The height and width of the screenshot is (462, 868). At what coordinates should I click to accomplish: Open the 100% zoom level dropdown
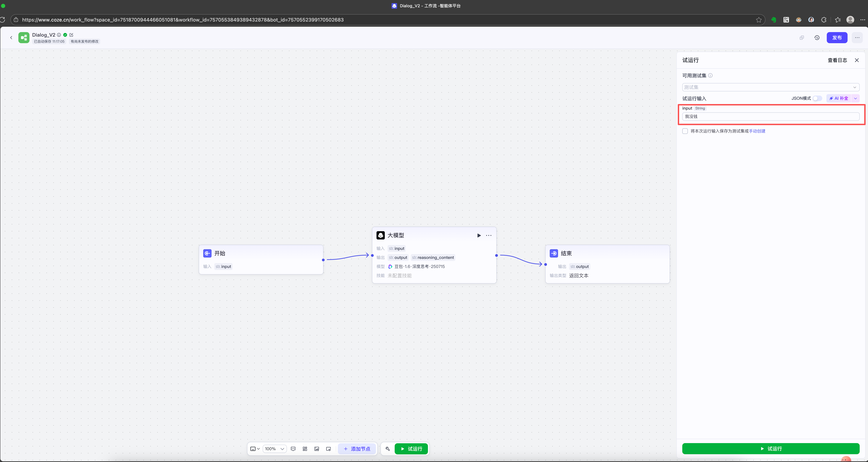click(275, 449)
